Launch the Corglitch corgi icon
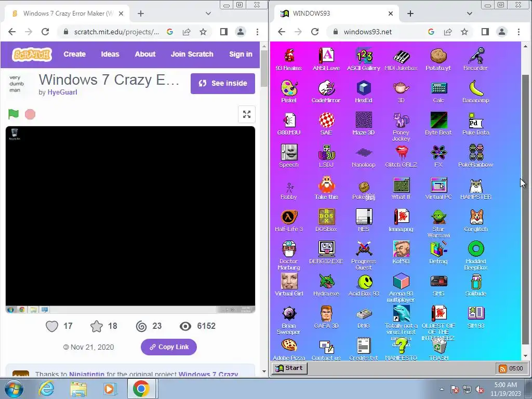Image resolution: width=532 pixels, height=399 pixels. click(x=476, y=220)
